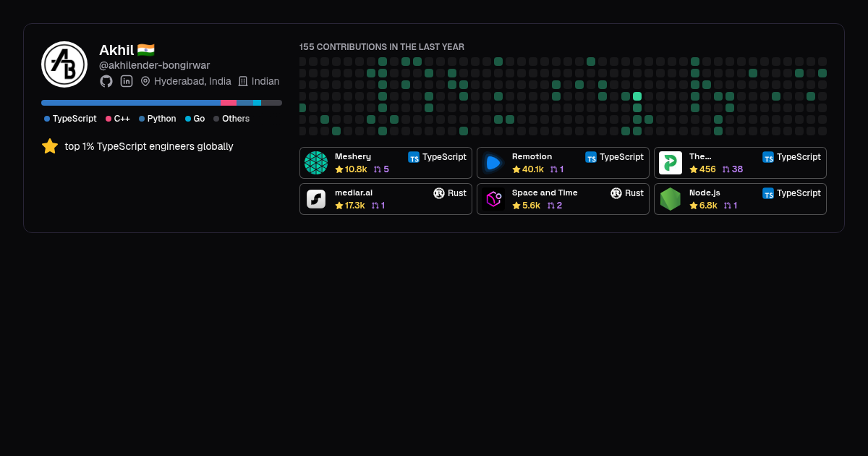Click the Rust icon on the mediar.ai card

[x=439, y=193]
